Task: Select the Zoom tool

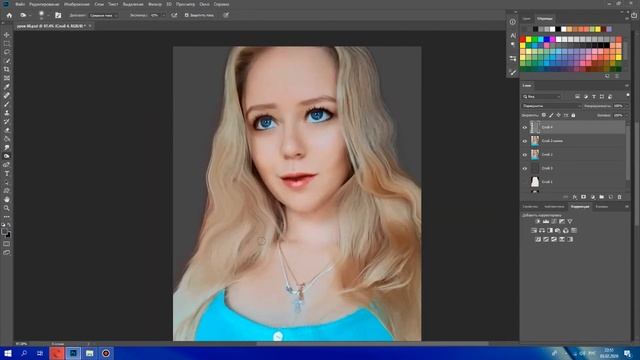Action: (x=7, y=208)
